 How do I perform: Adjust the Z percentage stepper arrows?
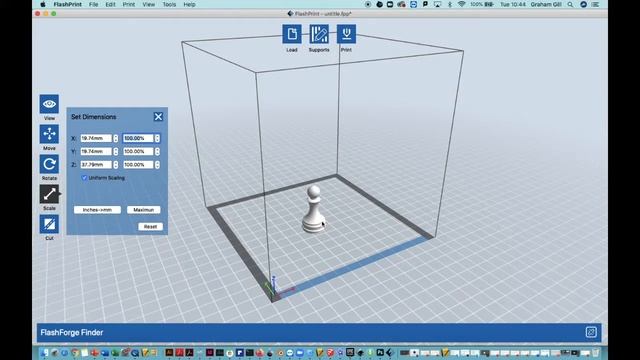coord(158,164)
